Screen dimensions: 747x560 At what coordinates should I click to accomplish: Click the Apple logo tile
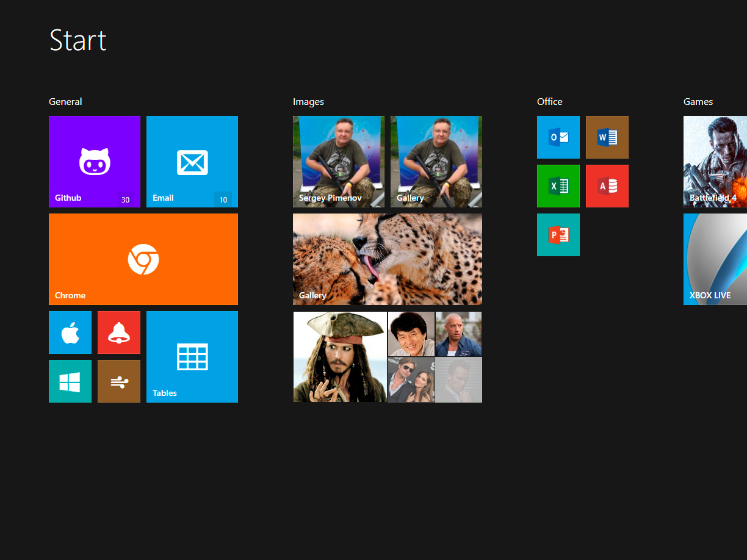(x=70, y=332)
